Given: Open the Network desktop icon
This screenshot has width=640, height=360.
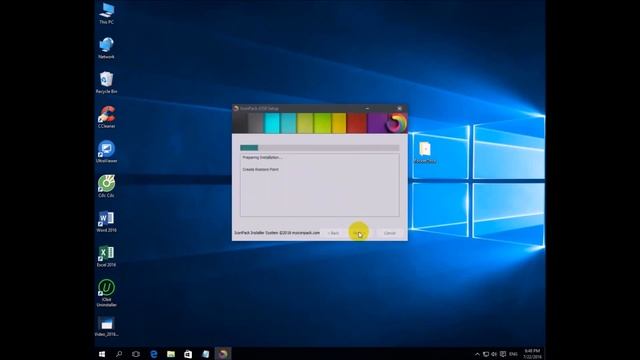Looking at the screenshot, I should click(107, 48).
